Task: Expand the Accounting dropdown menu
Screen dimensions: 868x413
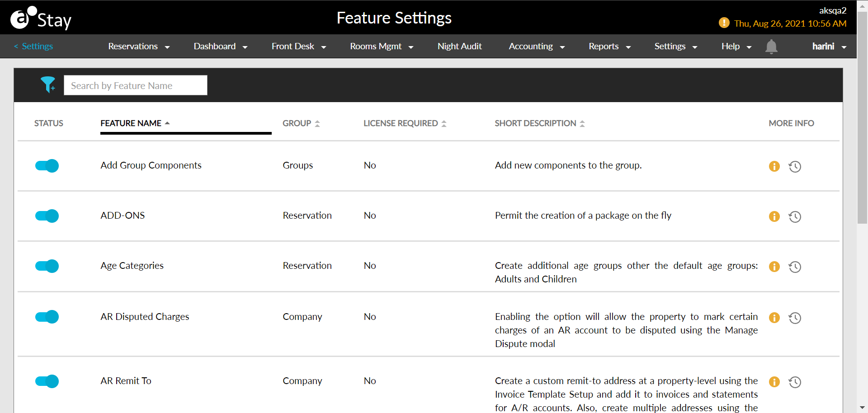Action: click(x=536, y=46)
